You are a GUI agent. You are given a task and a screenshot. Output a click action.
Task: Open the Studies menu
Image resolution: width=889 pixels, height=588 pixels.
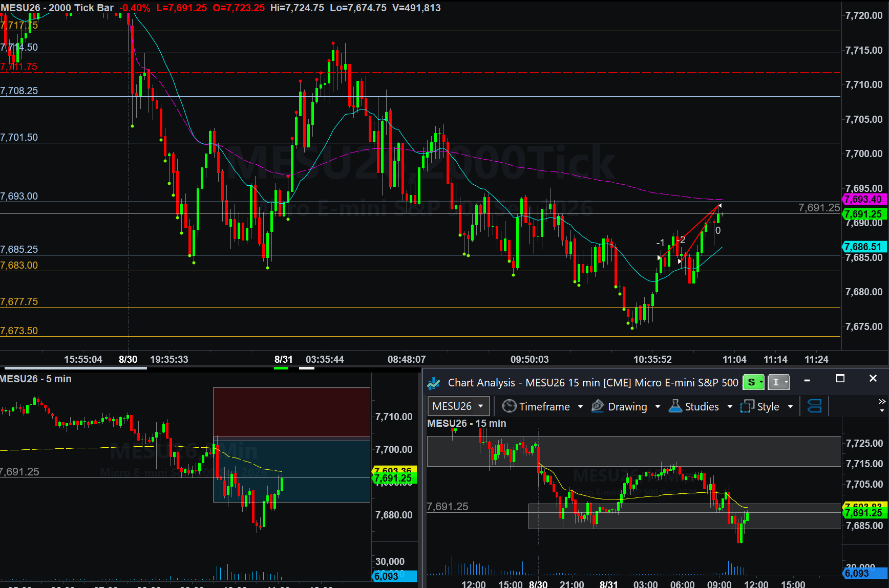pyautogui.click(x=702, y=407)
